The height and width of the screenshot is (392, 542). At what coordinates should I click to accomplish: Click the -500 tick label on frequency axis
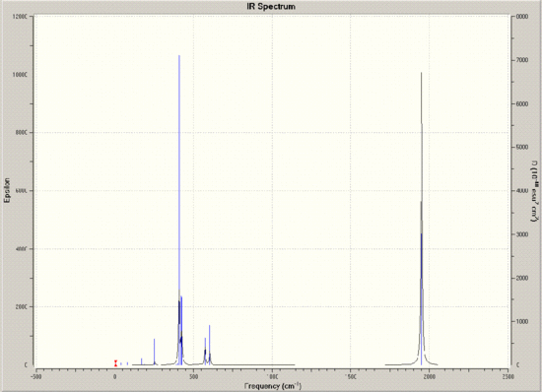point(35,376)
